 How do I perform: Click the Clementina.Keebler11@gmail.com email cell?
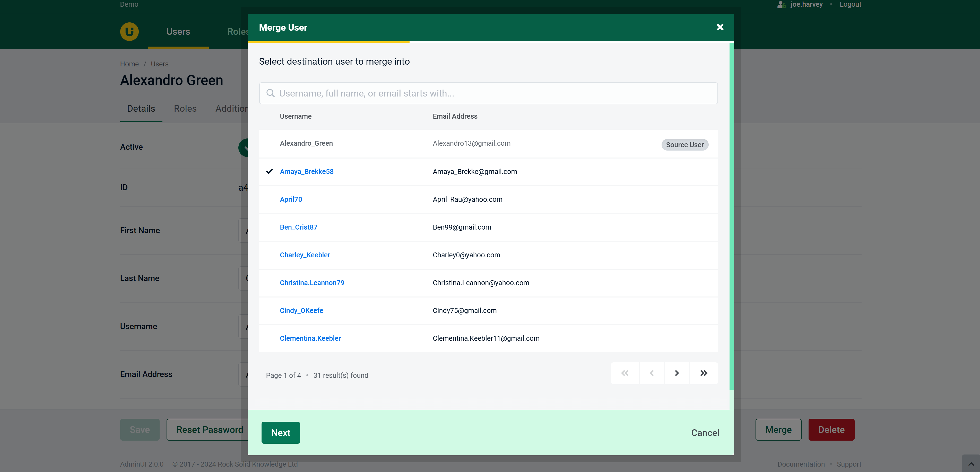click(486, 338)
